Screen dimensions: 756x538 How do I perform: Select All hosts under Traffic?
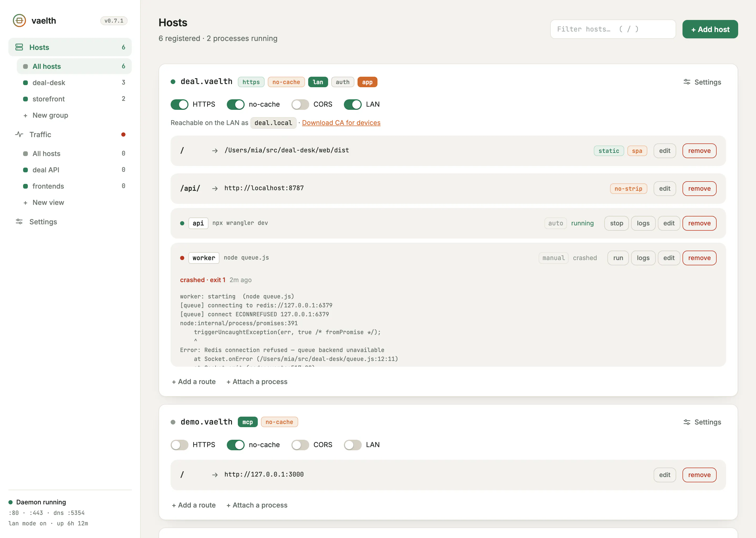[74, 153]
